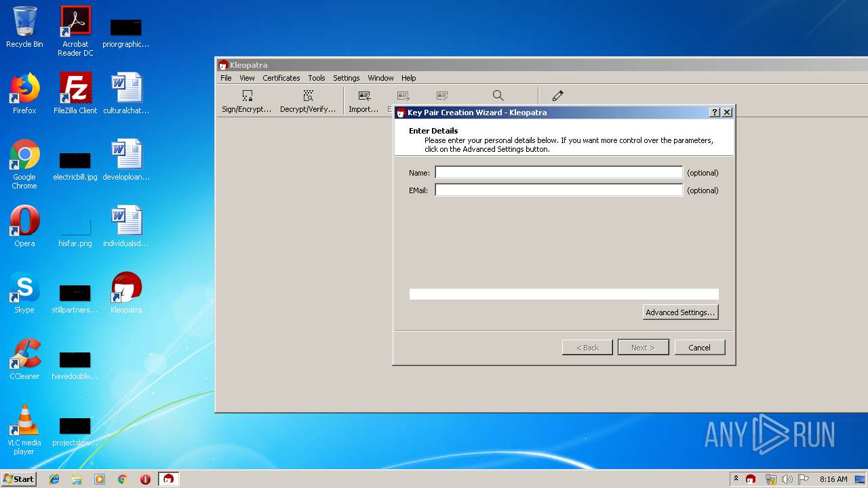Click the Lookup on Server magnifier icon
The image size is (868, 488).
(x=498, y=96)
